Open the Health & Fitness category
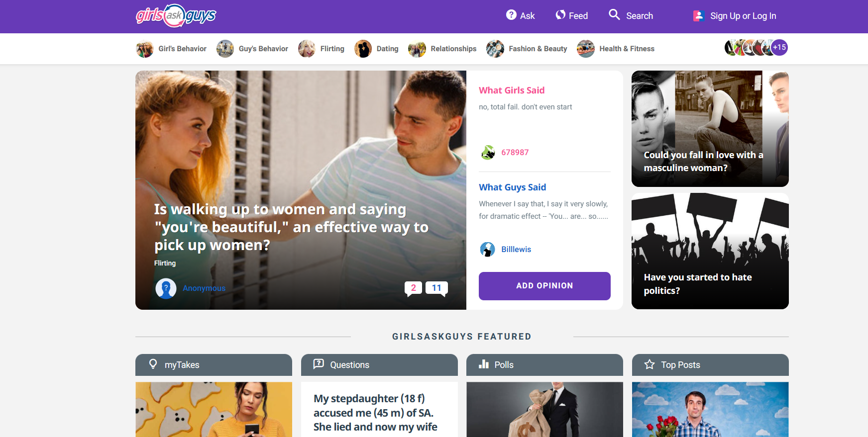 [616, 49]
